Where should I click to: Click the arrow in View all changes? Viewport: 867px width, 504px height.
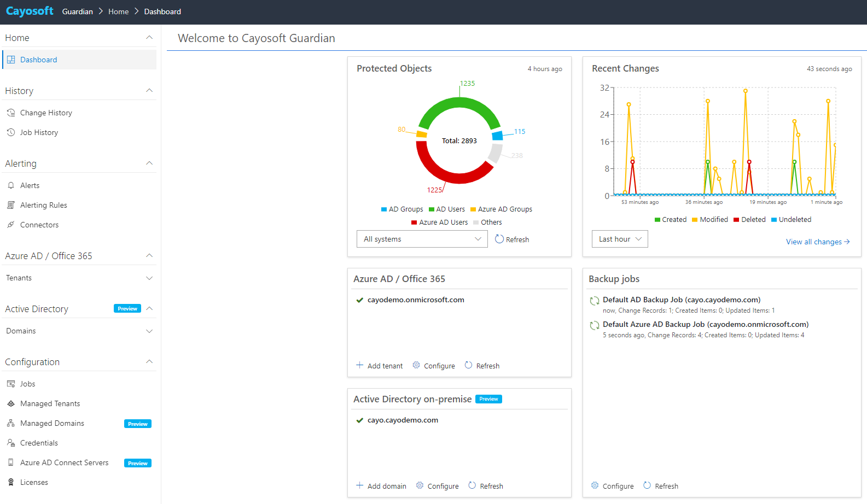[847, 242]
